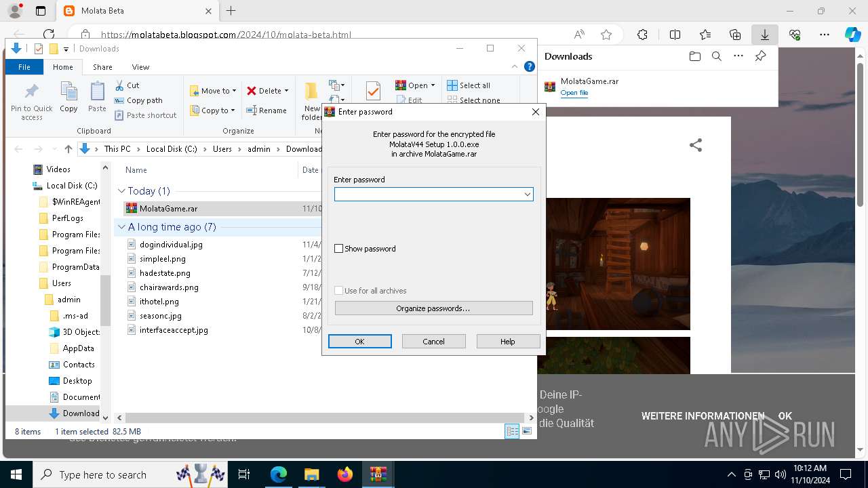Select the chairawards.png file

coord(169,287)
